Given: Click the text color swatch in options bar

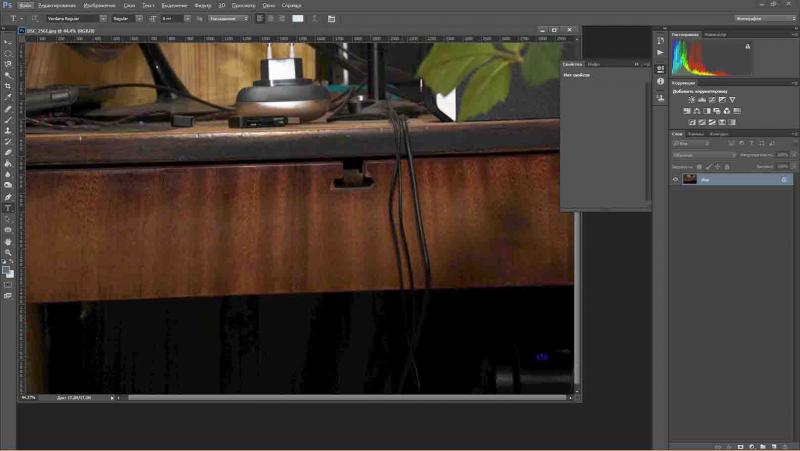Looking at the screenshot, I should click(x=298, y=18).
